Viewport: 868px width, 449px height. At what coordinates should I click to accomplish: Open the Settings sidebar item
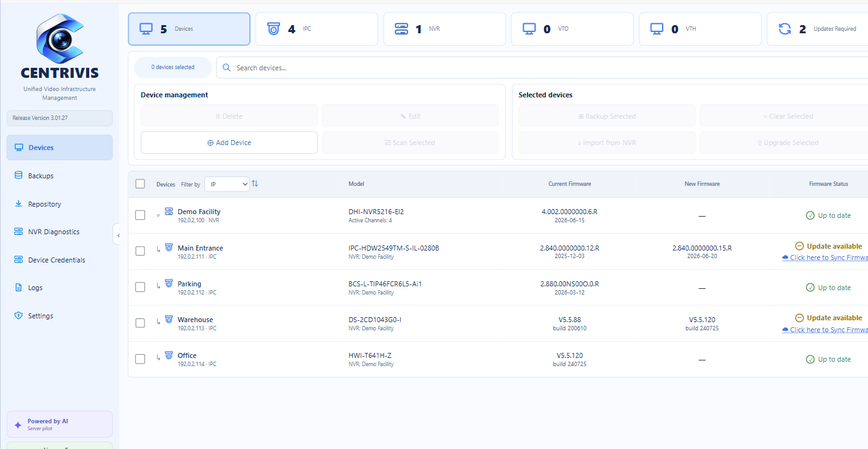point(60,316)
